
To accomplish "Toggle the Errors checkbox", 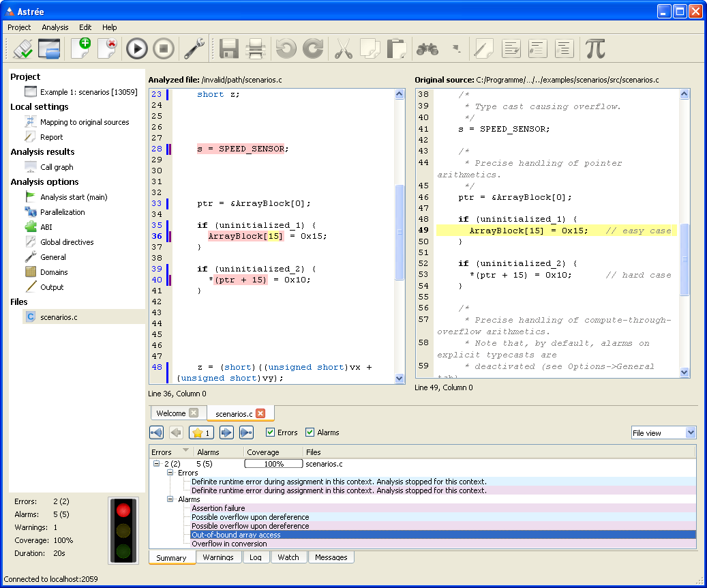I will [x=271, y=432].
